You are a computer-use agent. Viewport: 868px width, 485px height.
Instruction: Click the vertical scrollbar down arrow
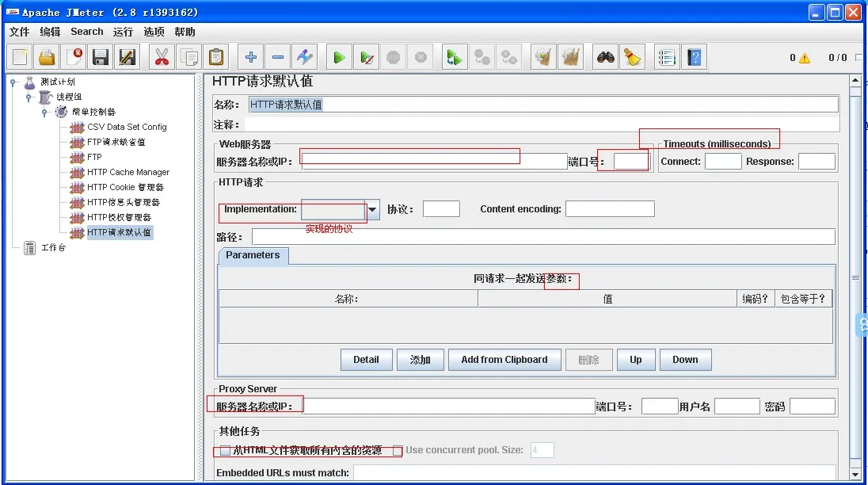coord(855,475)
